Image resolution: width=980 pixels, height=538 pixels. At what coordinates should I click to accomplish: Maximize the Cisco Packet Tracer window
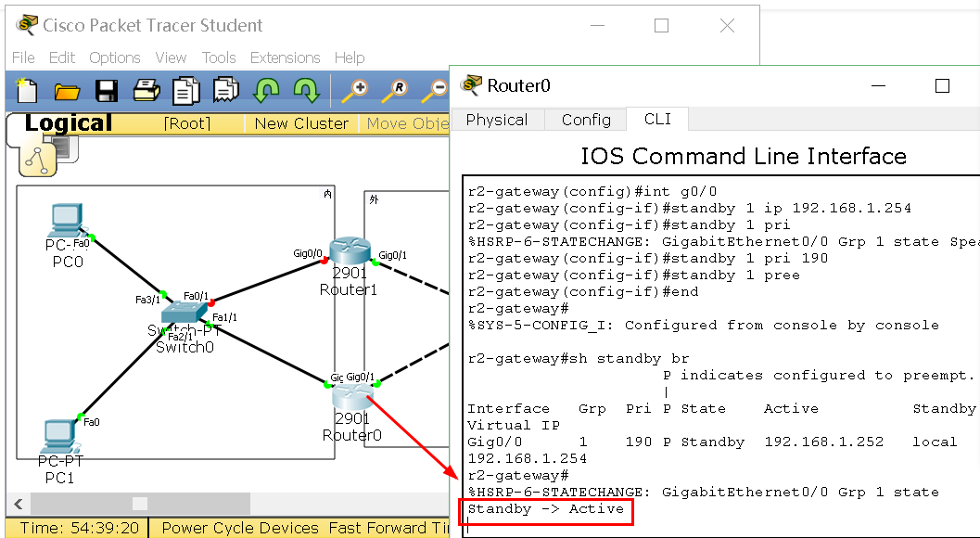(661, 26)
